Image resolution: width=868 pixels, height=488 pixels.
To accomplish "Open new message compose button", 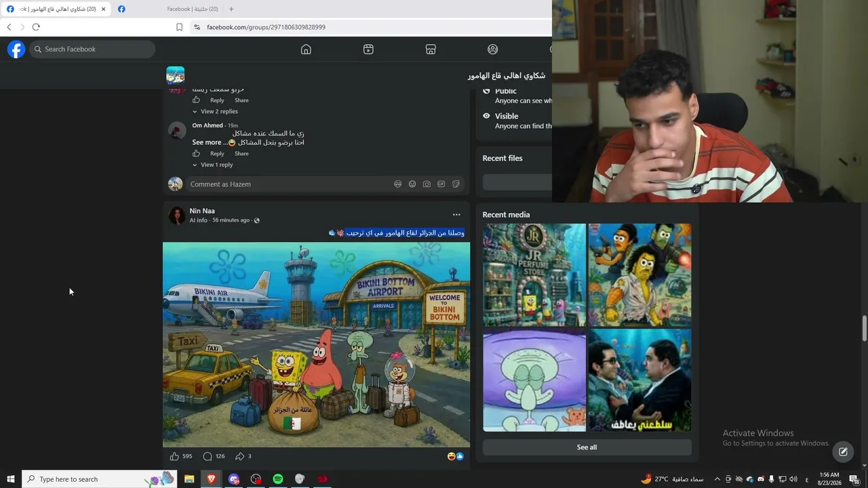I will 843,451.
